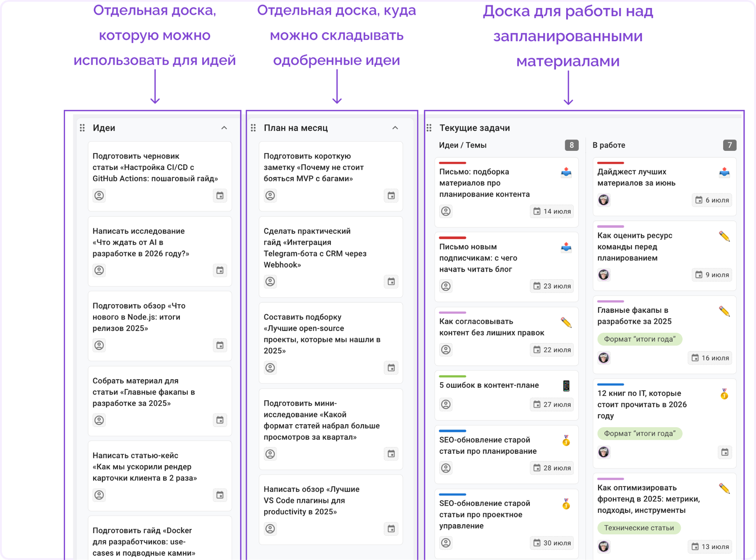756x560 pixels.
Task: Click medal icon on 12 книг по IT card
Action: (724, 394)
